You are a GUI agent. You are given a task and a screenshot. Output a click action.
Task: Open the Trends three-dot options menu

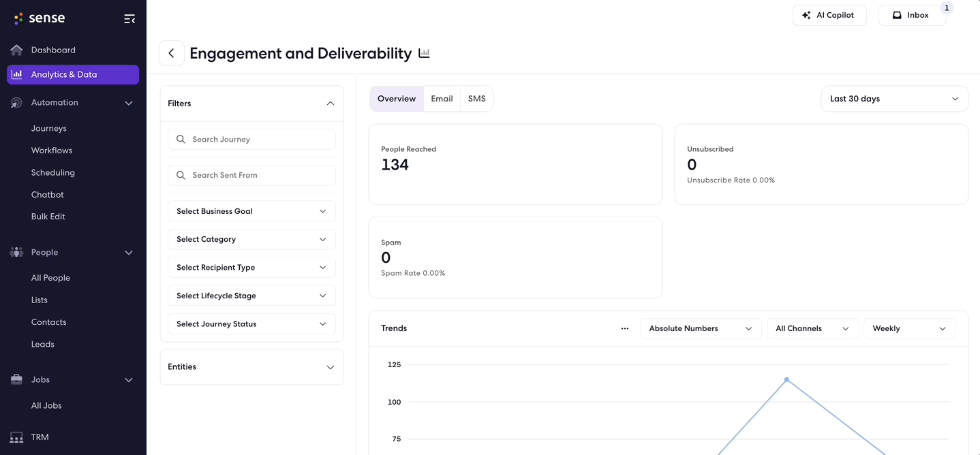click(625, 328)
